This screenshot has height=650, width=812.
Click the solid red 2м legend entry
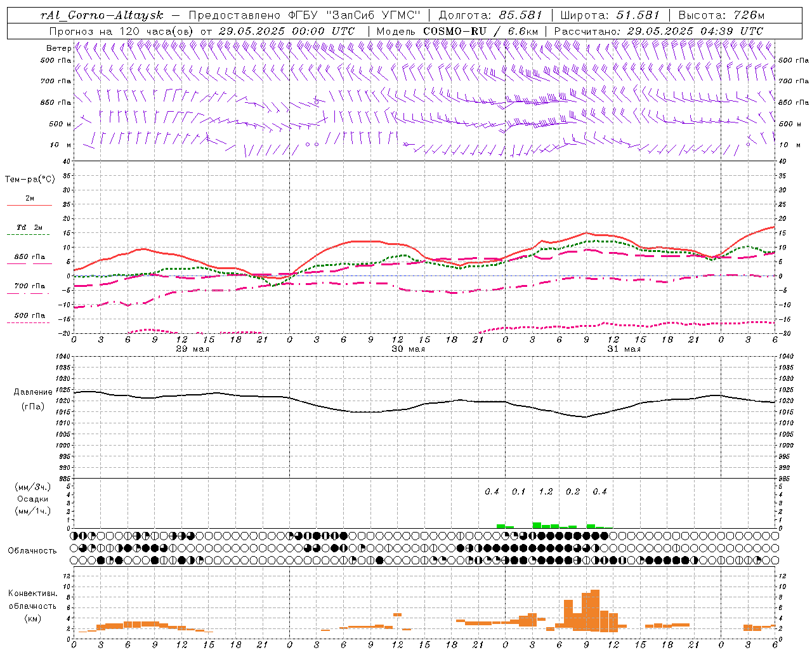pos(29,201)
